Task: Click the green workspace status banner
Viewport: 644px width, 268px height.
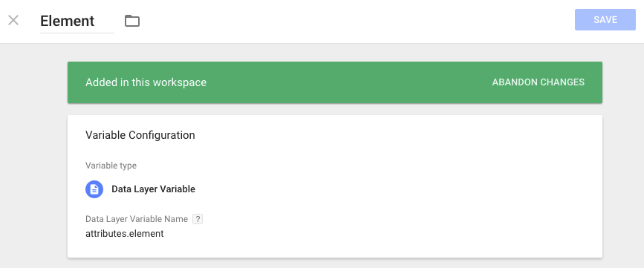Action: pyautogui.click(x=335, y=82)
